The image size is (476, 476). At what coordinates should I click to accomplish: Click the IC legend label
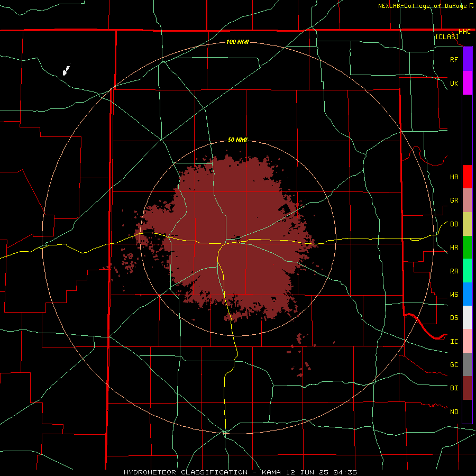(x=454, y=342)
